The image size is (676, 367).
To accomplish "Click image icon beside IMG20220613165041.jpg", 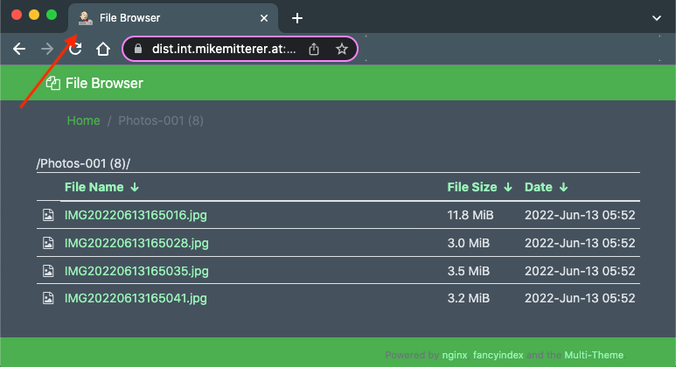I will pyautogui.click(x=48, y=298).
